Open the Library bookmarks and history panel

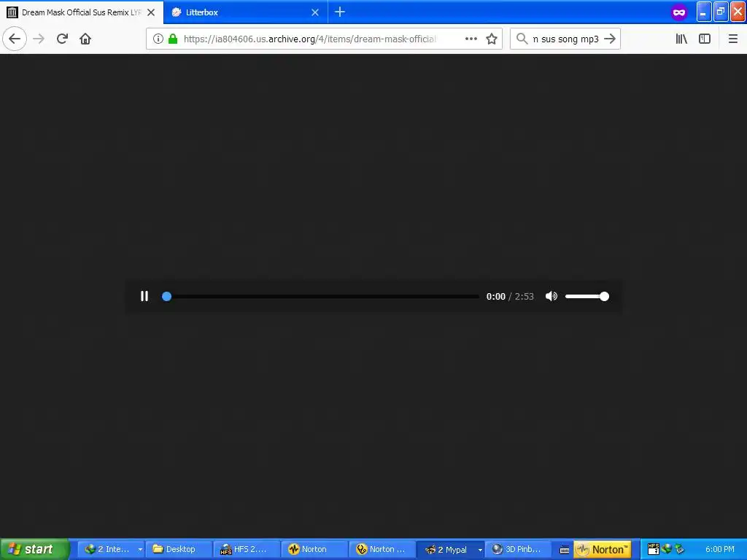[682, 39]
